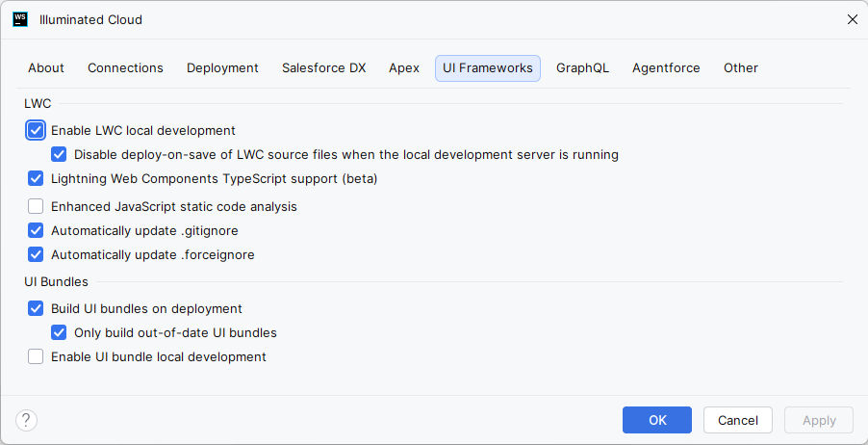Toggle Automatically update .forceignore
This screenshot has width=868, height=445.
tap(36, 255)
